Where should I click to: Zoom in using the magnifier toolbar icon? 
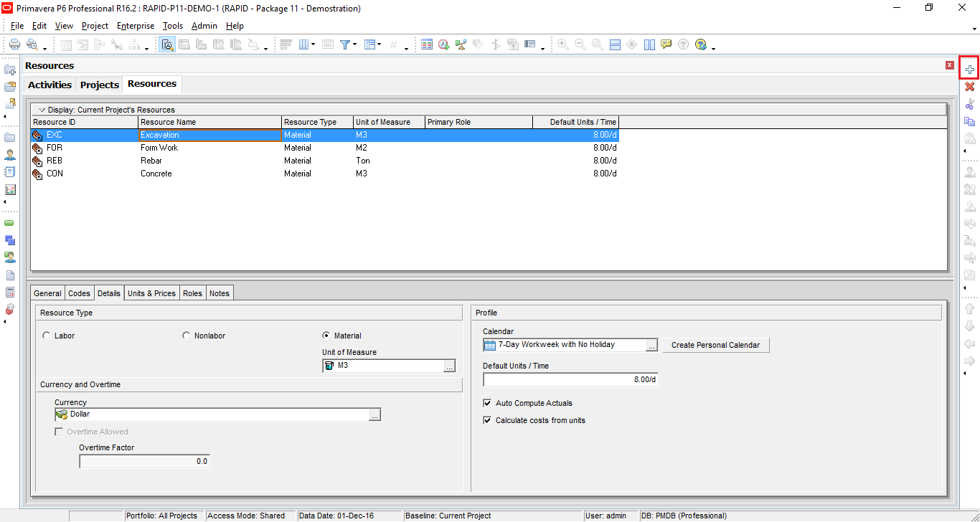click(562, 44)
